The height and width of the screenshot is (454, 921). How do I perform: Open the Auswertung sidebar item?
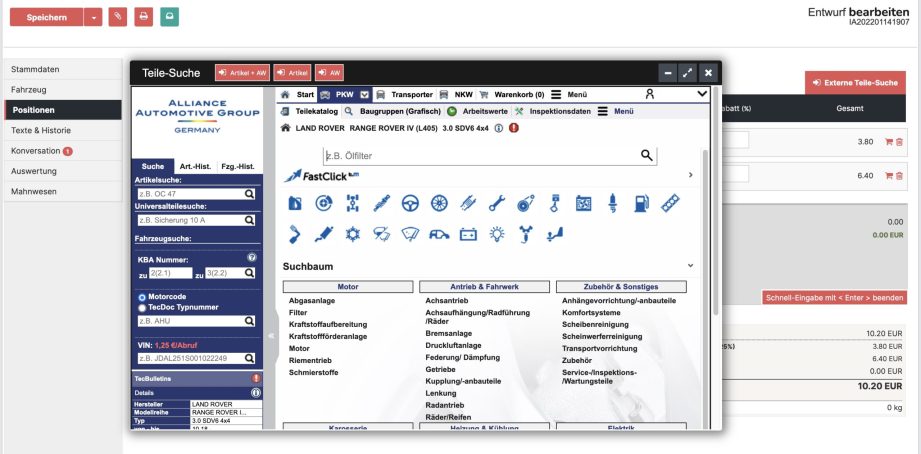(x=63, y=171)
